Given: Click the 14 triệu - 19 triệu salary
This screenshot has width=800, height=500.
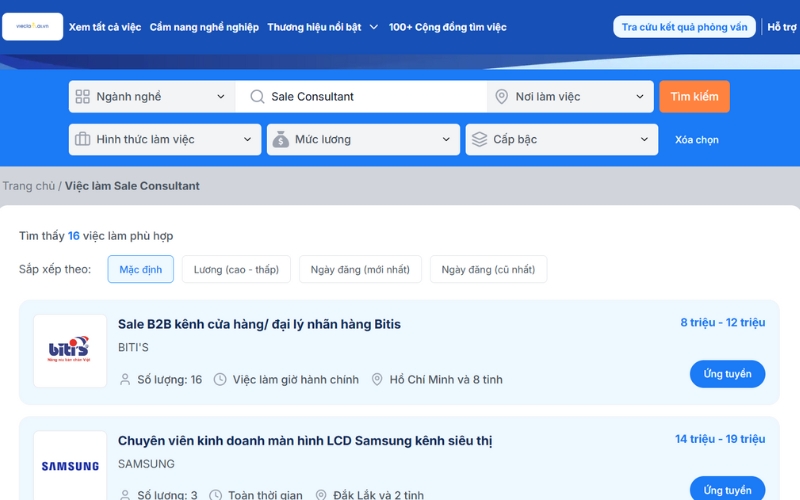Looking at the screenshot, I should pyautogui.click(x=720, y=439).
